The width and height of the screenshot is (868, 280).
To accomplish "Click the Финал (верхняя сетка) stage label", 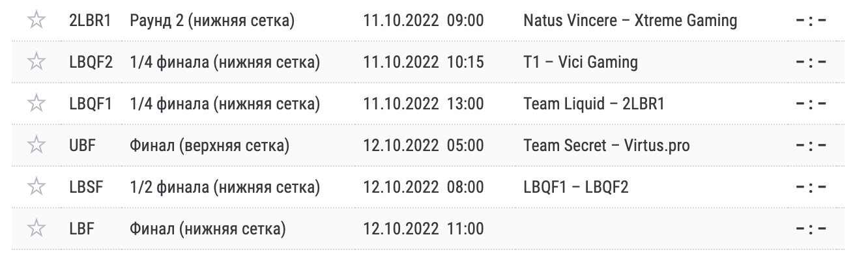I will (x=209, y=146).
